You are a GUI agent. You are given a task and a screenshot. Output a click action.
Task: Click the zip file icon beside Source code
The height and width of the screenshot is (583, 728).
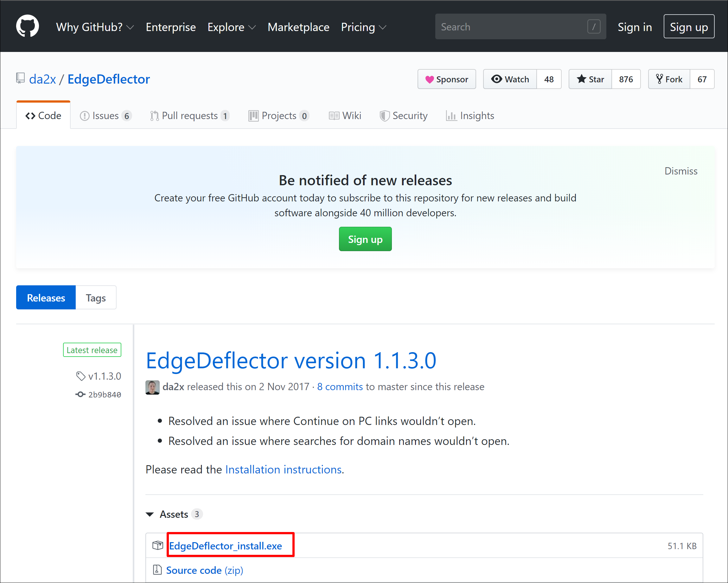coord(157,570)
